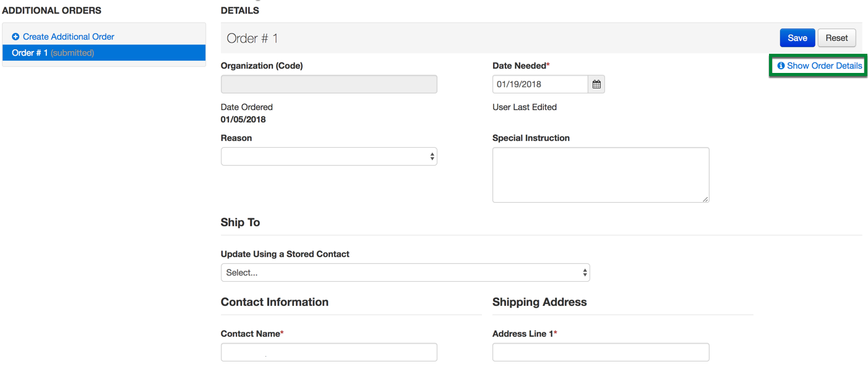The width and height of the screenshot is (868, 369).
Task: Click the plus icon beside Create Additional Order
Action: point(15,37)
